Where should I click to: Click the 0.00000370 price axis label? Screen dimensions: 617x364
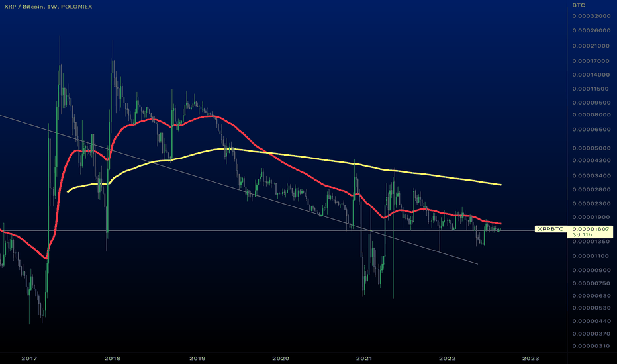pyautogui.click(x=591, y=334)
